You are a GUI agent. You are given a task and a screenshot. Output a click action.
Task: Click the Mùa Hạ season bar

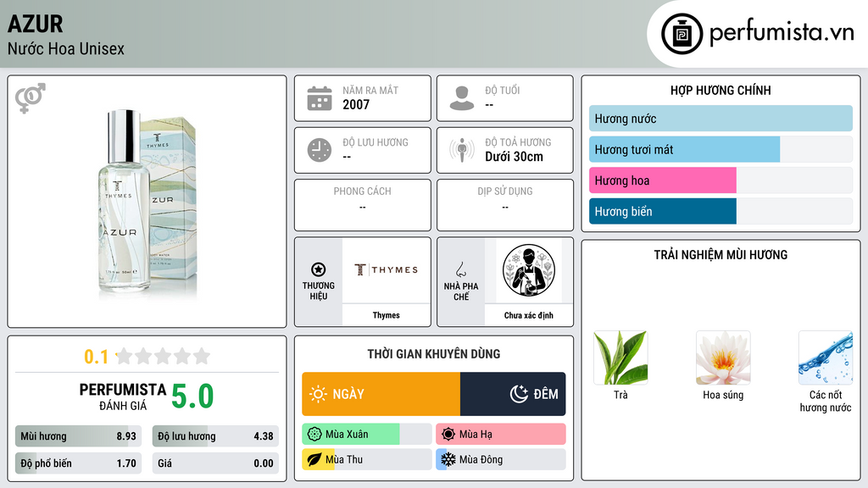501,435
